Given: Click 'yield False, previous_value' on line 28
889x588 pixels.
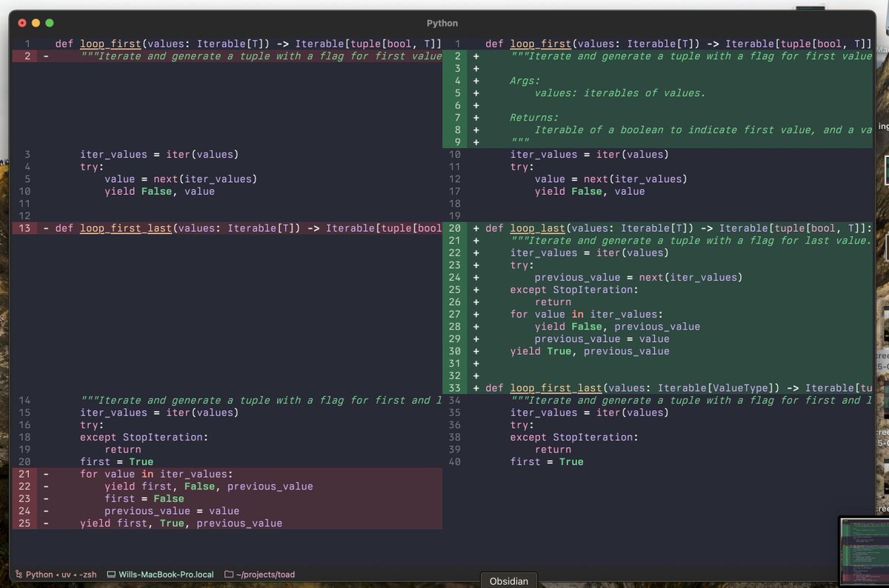Looking at the screenshot, I should coord(617,327).
